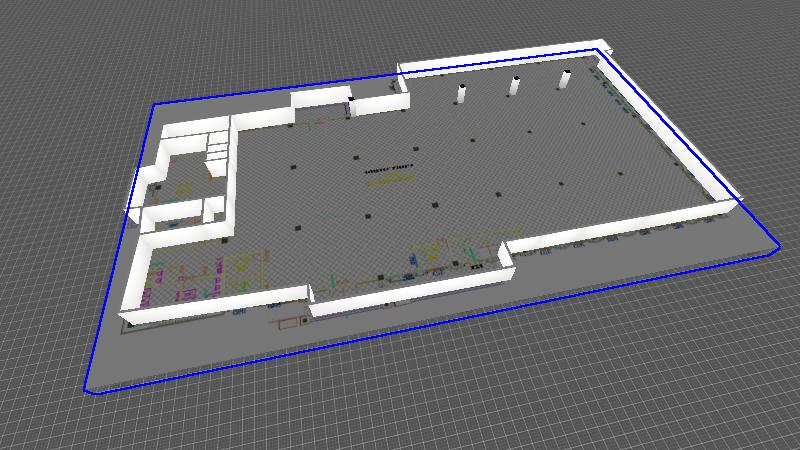Click the top-right corner of blue boundary
Screen dimensions: 800x450
(598, 48)
